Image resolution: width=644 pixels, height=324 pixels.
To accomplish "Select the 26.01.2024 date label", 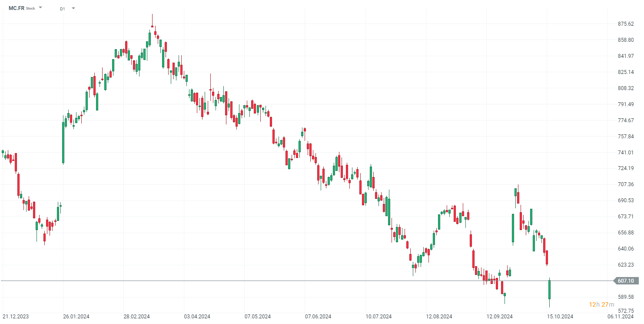I will [x=76, y=317].
